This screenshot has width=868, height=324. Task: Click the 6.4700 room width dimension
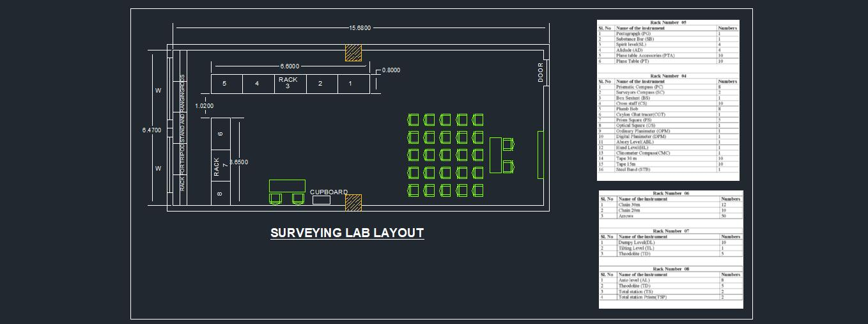[151, 130]
